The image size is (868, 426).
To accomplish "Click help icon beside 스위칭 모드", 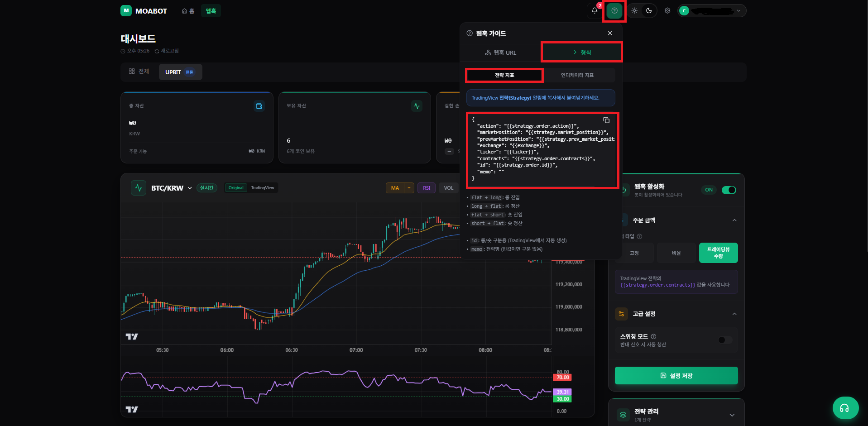I will 653,336.
